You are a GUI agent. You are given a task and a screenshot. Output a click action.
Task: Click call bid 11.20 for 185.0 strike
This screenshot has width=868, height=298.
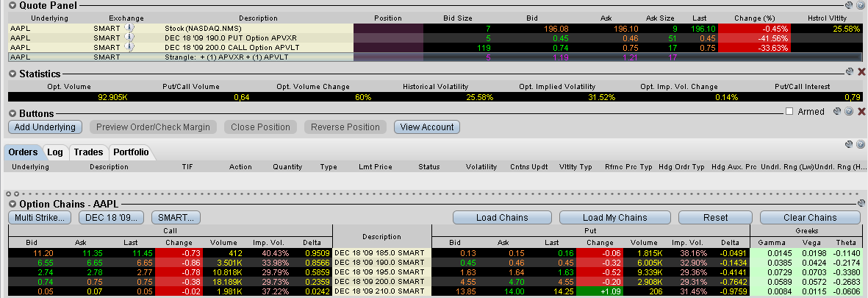44,252
